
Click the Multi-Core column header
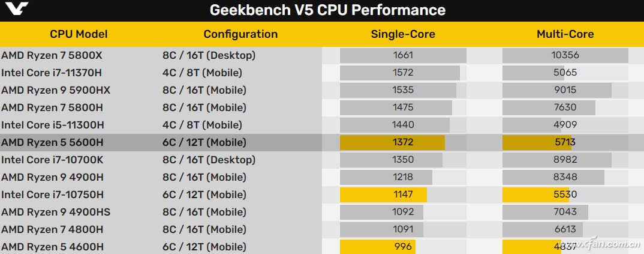point(565,34)
